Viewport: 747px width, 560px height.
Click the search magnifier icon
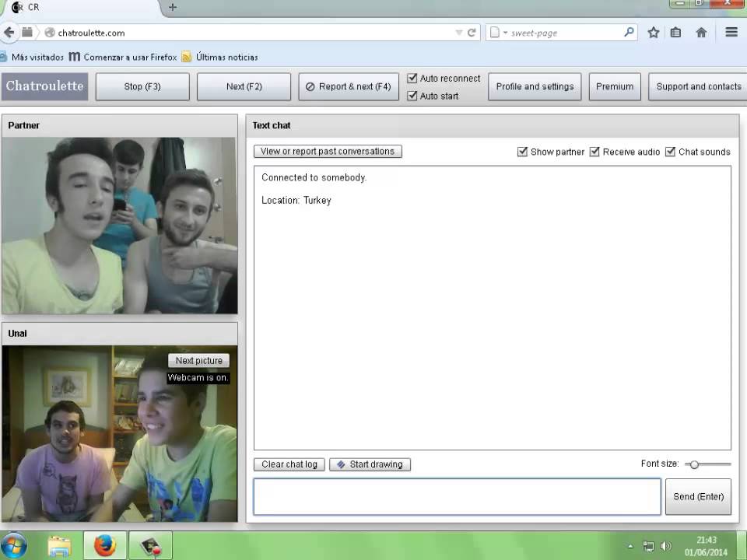(629, 32)
